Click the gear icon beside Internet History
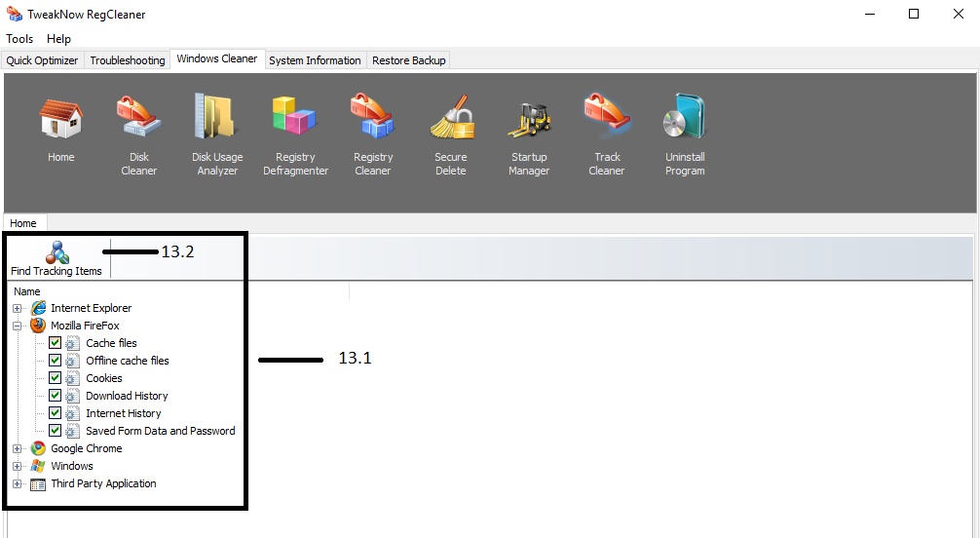Screen dimensions: 980x538 [72, 413]
